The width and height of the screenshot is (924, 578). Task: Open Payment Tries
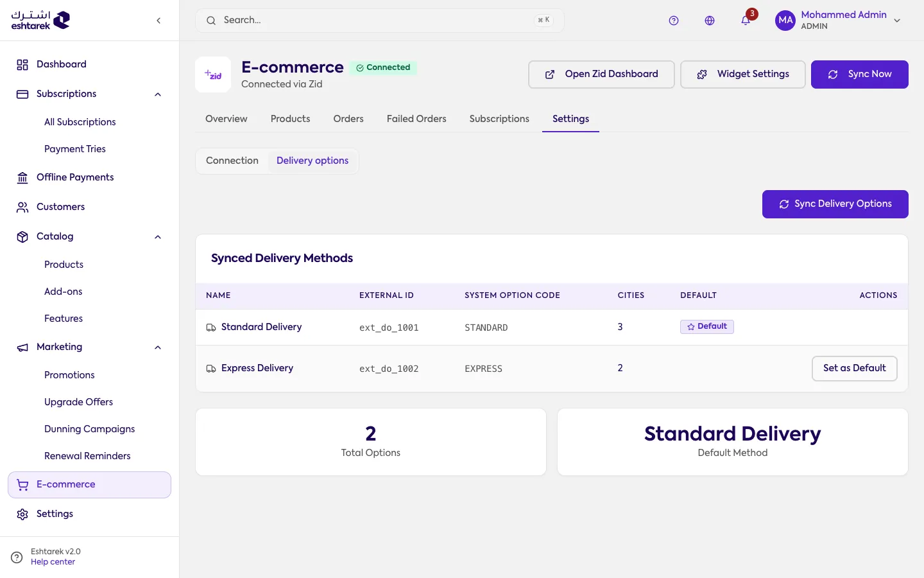[75, 149]
